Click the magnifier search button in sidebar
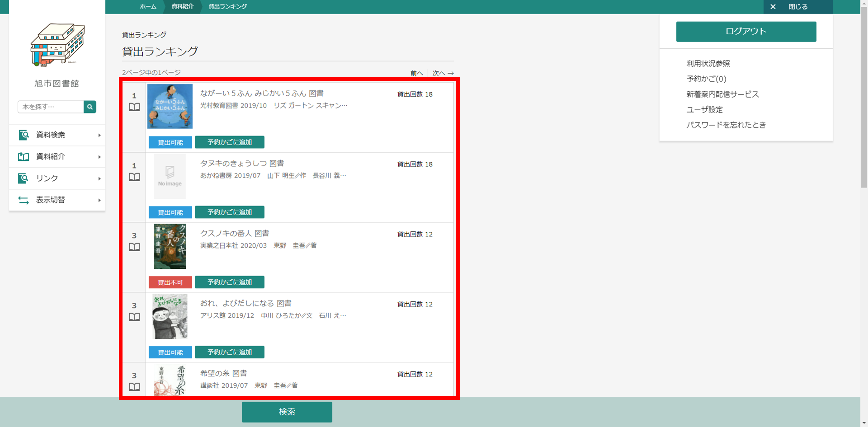This screenshot has width=868, height=427. (x=90, y=107)
